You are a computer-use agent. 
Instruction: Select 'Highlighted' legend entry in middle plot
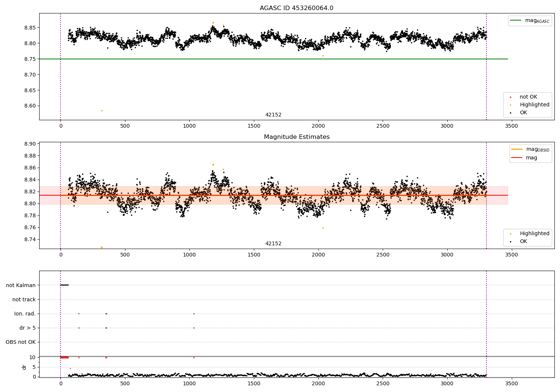tap(529, 233)
